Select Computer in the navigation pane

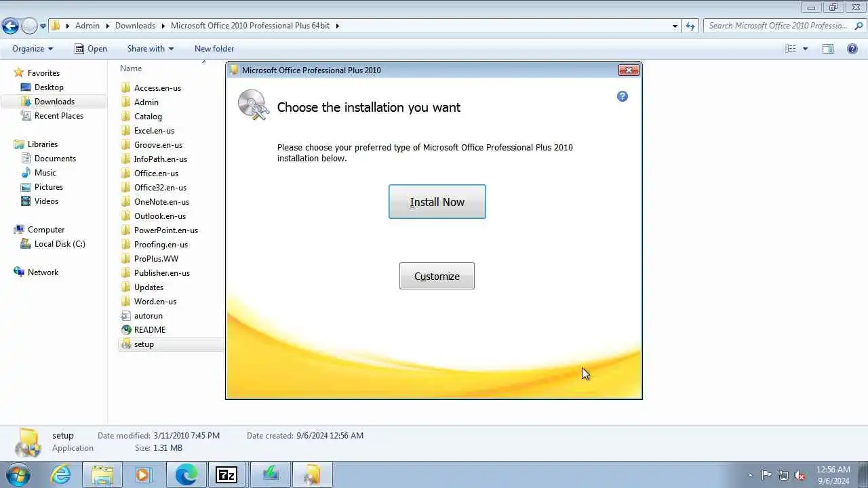[x=46, y=230]
